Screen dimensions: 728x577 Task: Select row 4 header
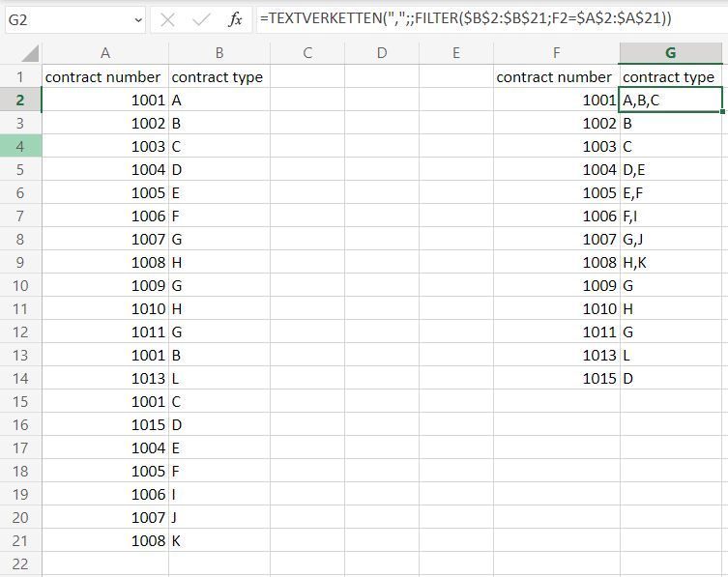tap(20, 146)
